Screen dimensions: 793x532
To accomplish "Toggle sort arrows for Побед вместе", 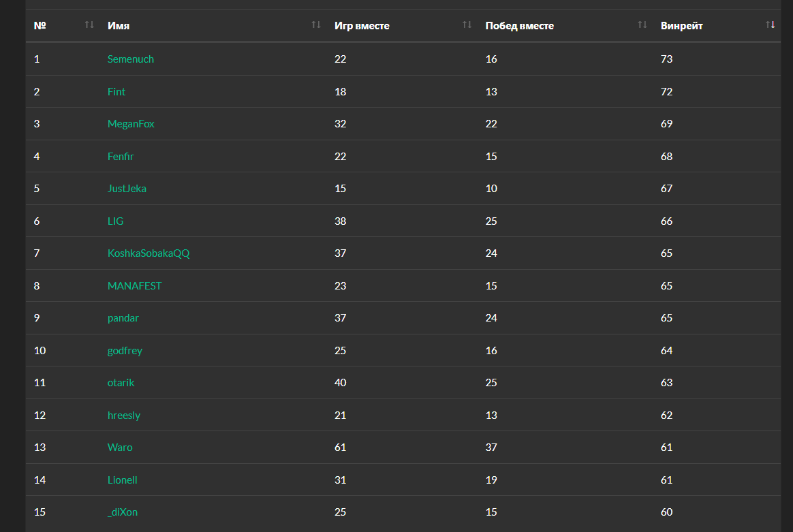I will (x=642, y=25).
